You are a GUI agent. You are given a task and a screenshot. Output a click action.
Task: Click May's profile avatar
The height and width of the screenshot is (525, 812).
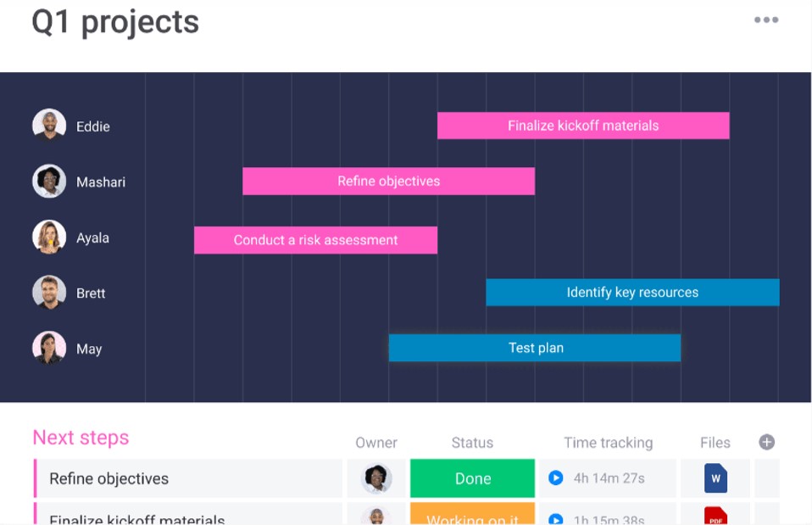(49, 348)
